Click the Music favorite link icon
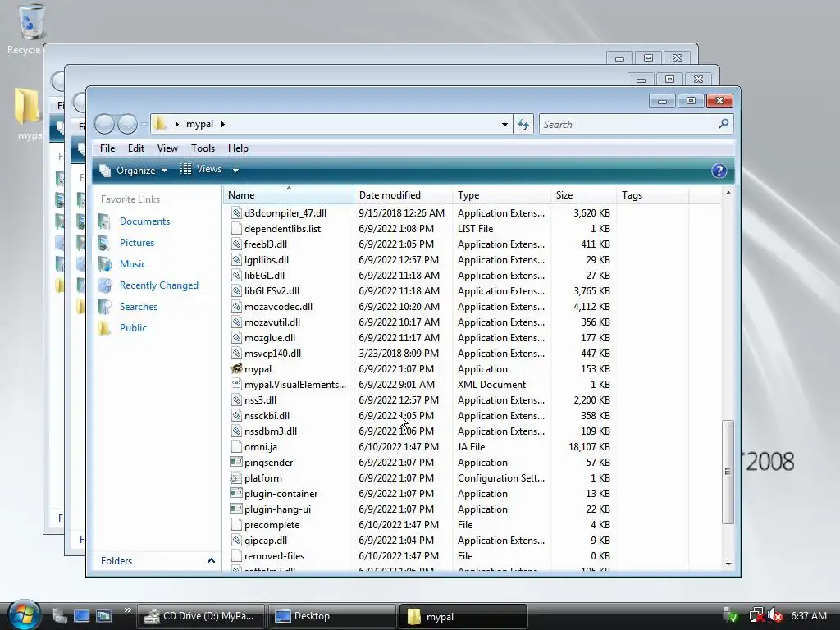840x630 pixels. click(105, 263)
